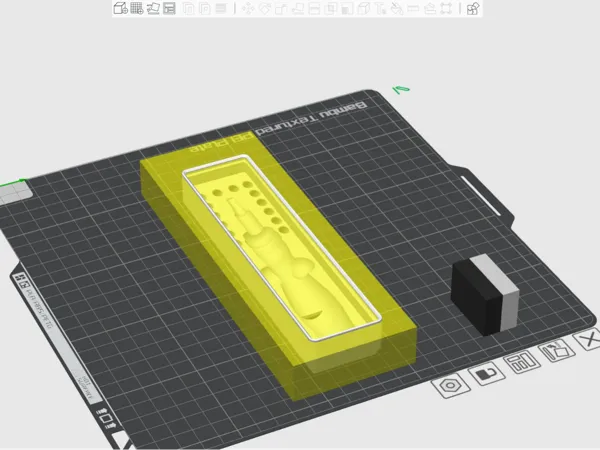
Task: Click the frame icon with corner handles
Action: [446, 8]
